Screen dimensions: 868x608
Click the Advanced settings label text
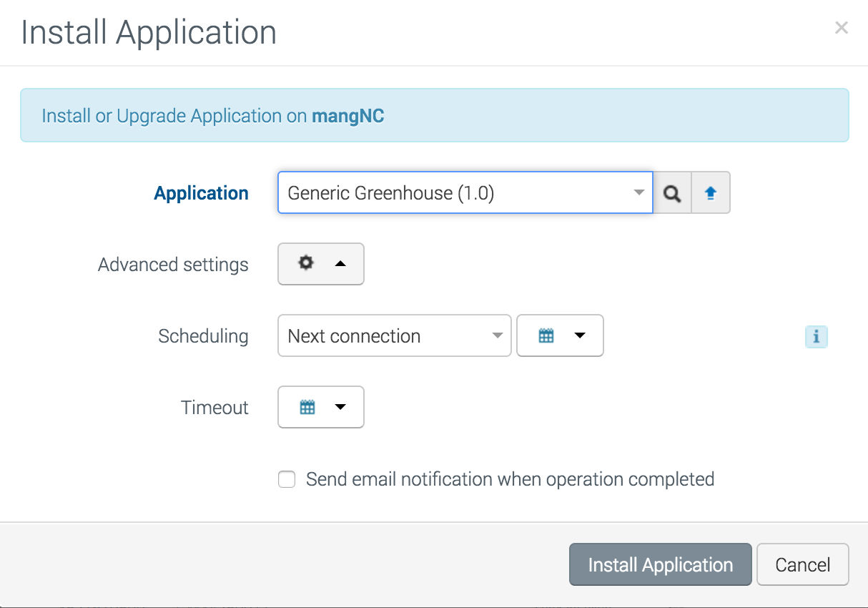pos(173,265)
